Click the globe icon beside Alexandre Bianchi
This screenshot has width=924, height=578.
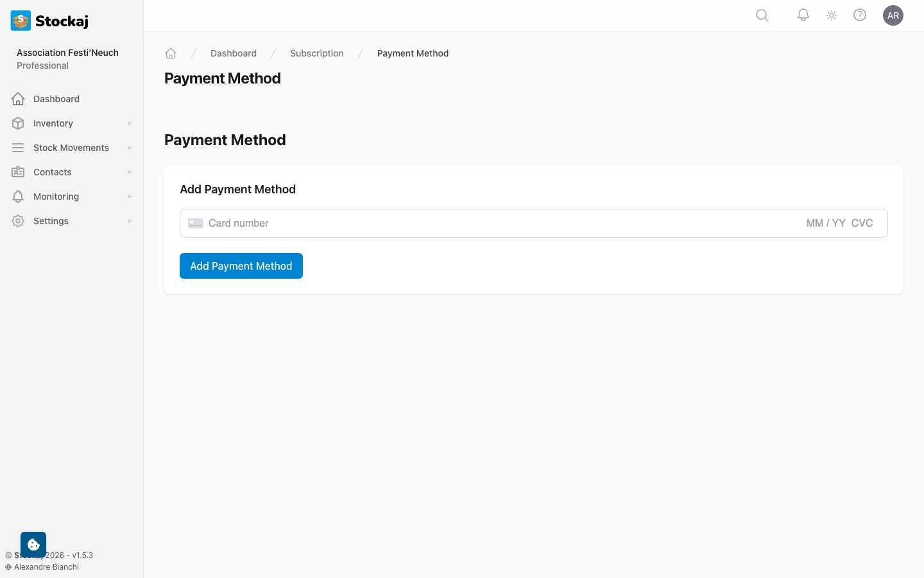pos(8,567)
